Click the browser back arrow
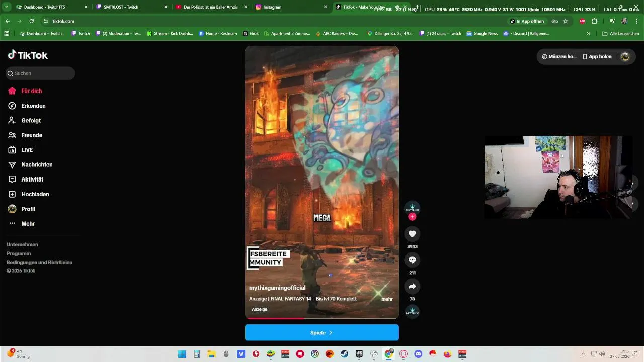This screenshot has height=362, width=644. pyautogui.click(x=7, y=21)
